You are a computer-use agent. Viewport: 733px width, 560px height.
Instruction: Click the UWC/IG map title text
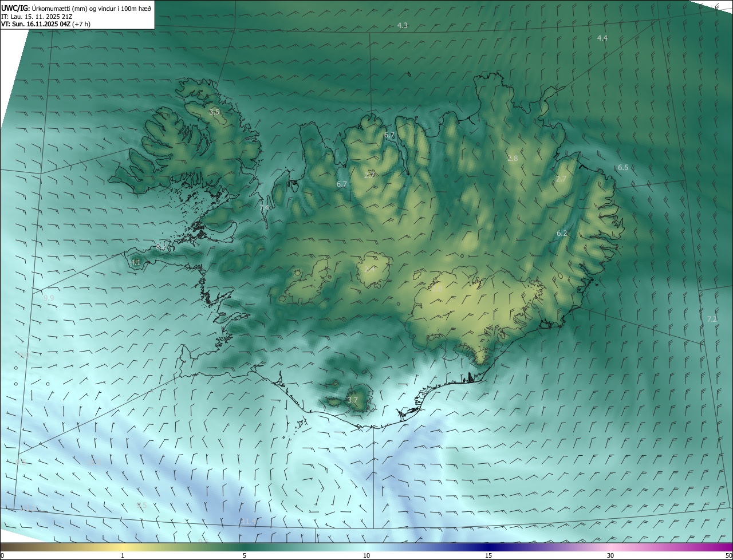coord(76,8)
